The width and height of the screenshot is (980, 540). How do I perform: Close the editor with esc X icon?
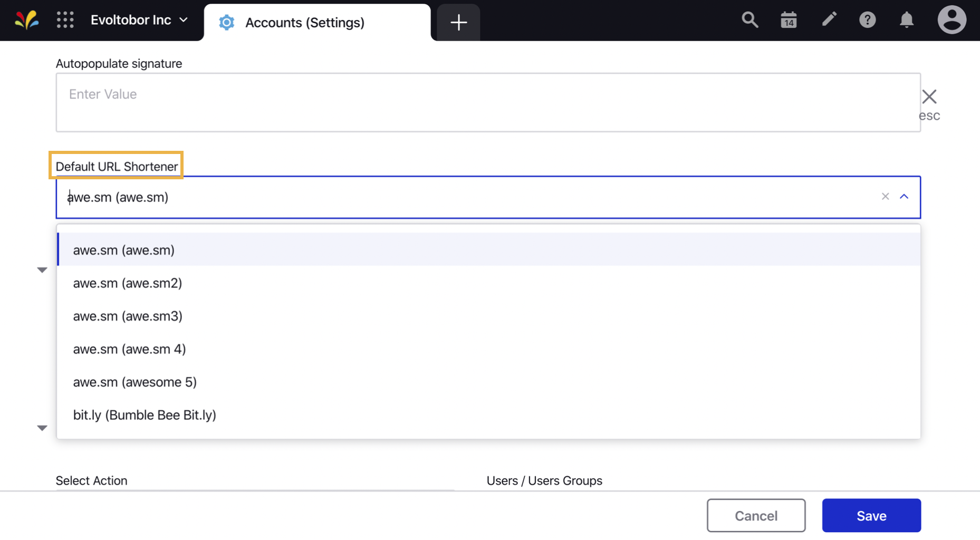pos(930,97)
